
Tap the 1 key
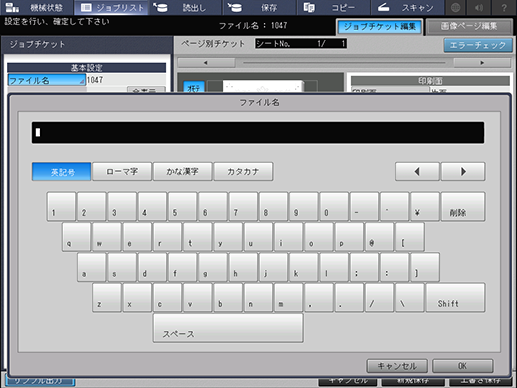(x=61, y=206)
